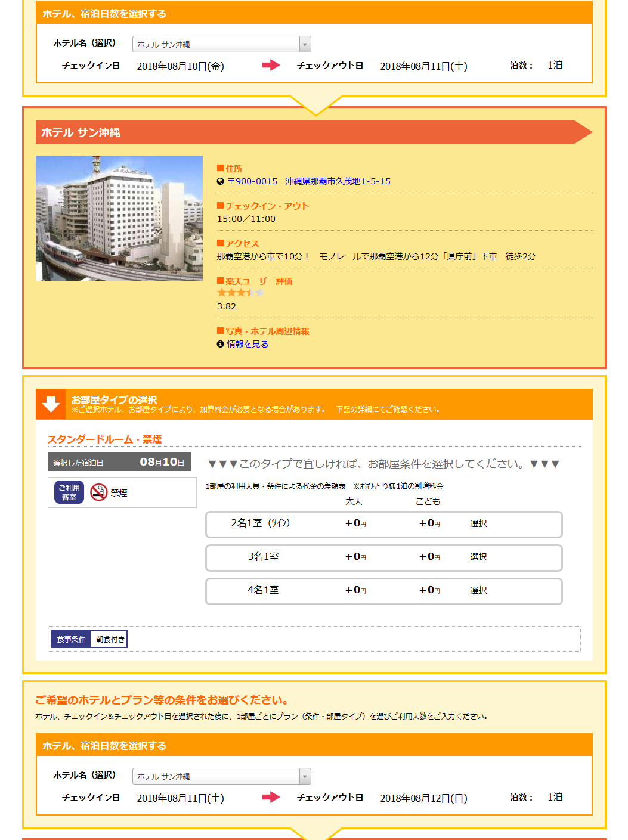This screenshot has height=840, width=628.
Task: Click check-out date 2018年08月11日(土) in top section
Action: point(424,66)
